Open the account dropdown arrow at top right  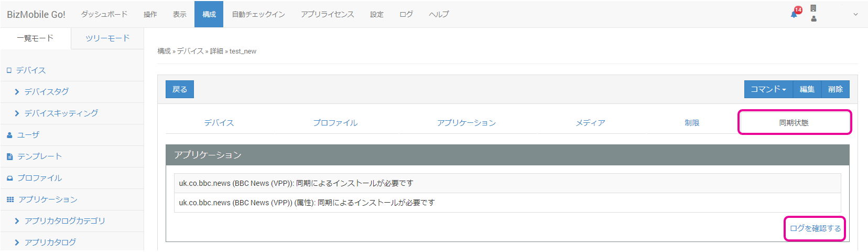[x=855, y=14]
